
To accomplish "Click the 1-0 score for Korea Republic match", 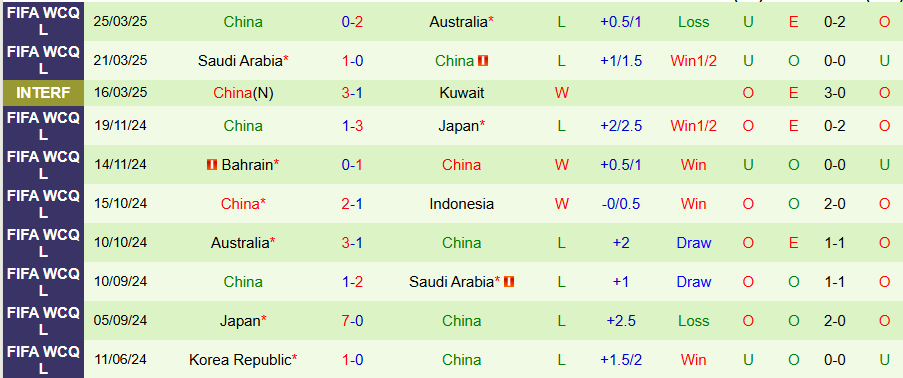I will pos(352,360).
